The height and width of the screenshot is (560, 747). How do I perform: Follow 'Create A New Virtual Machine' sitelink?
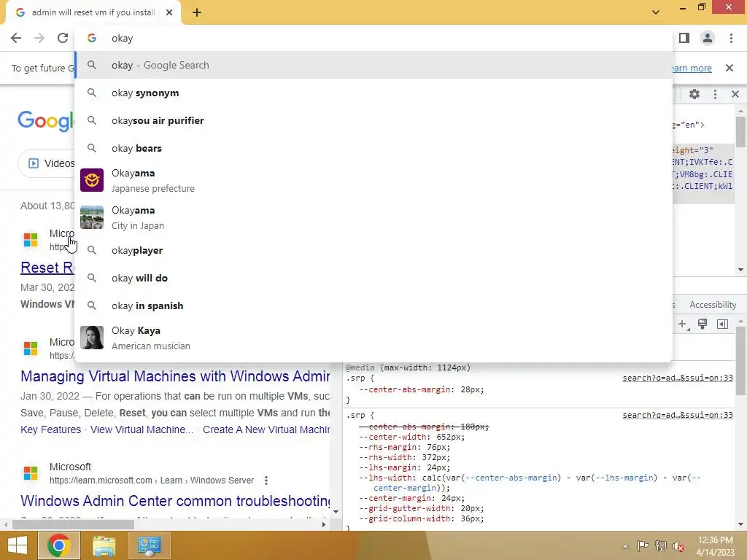266,429
